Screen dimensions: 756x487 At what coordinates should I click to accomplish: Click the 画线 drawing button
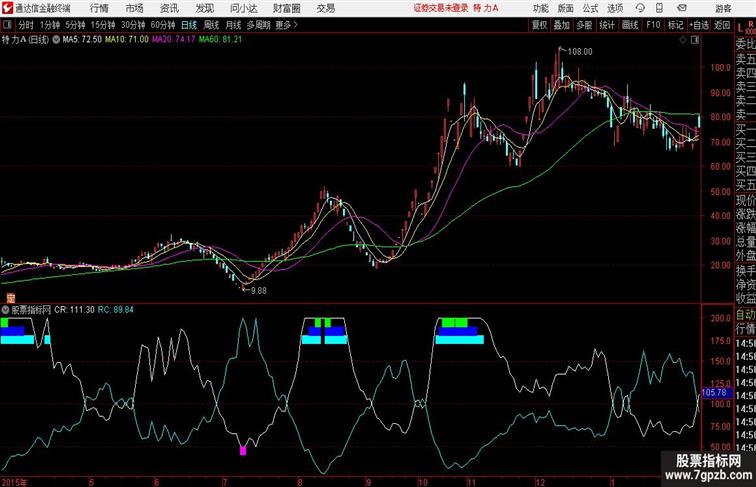coord(630,25)
